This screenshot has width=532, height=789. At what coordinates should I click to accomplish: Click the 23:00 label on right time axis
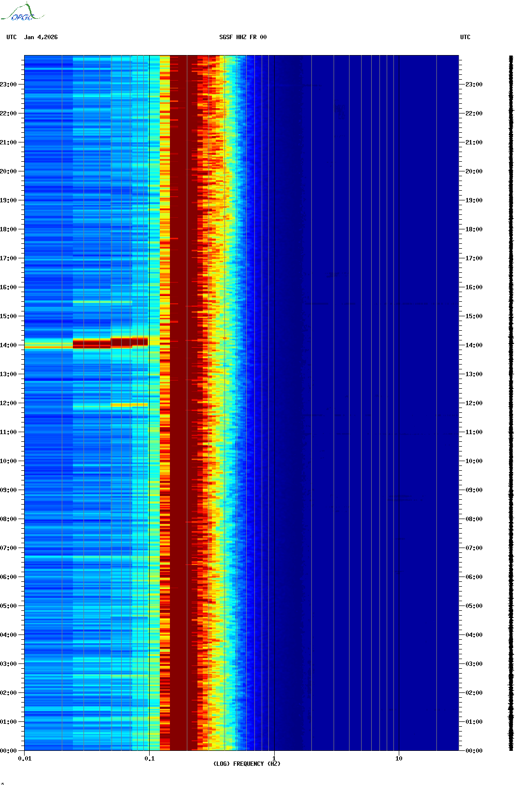[x=474, y=85]
